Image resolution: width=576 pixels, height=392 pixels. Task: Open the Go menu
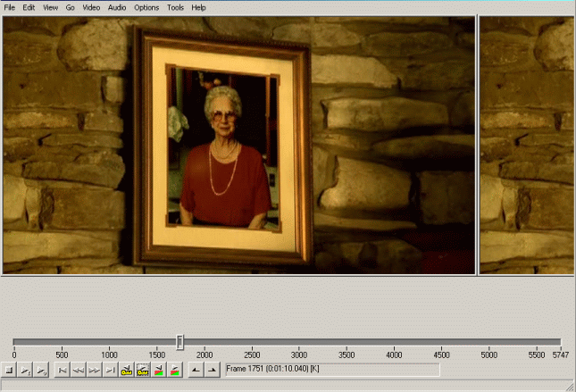tap(70, 7)
